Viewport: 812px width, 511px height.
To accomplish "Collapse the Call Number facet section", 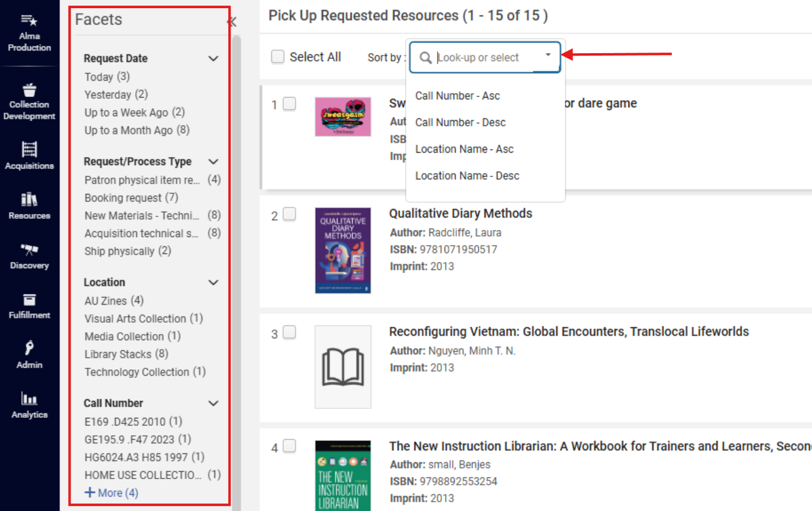I will click(213, 403).
